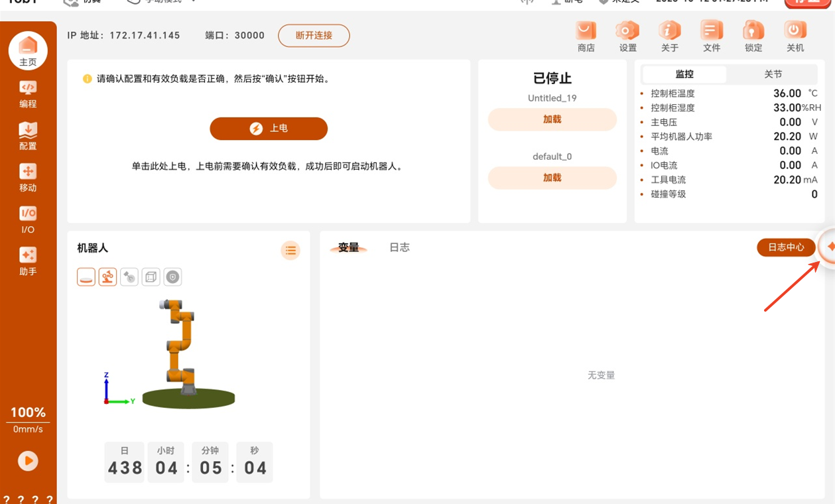Toggle the safety shield display
Image resolution: width=835 pixels, height=504 pixels.
pyautogui.click(x=173, y=277)
